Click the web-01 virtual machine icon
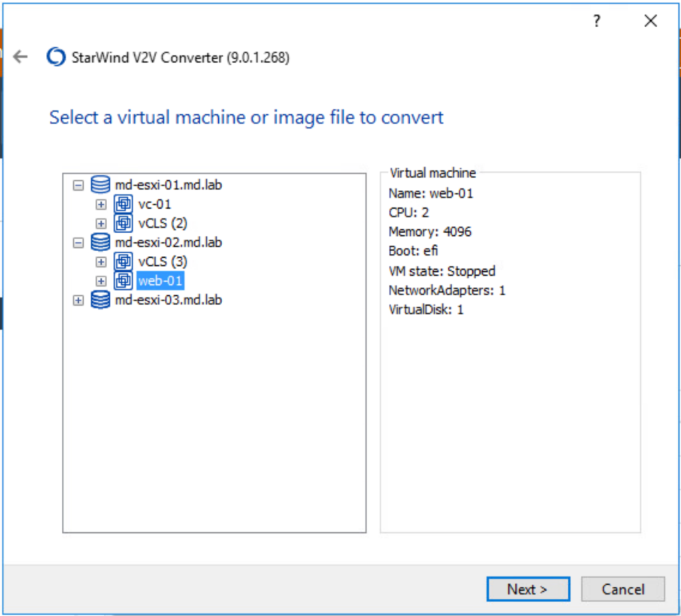The height and width of the screenshot is (616, 681). click(x=123, y=280)
